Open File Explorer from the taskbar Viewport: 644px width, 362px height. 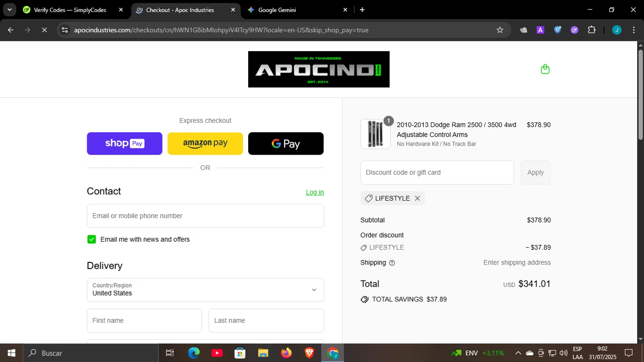(263, 353)
